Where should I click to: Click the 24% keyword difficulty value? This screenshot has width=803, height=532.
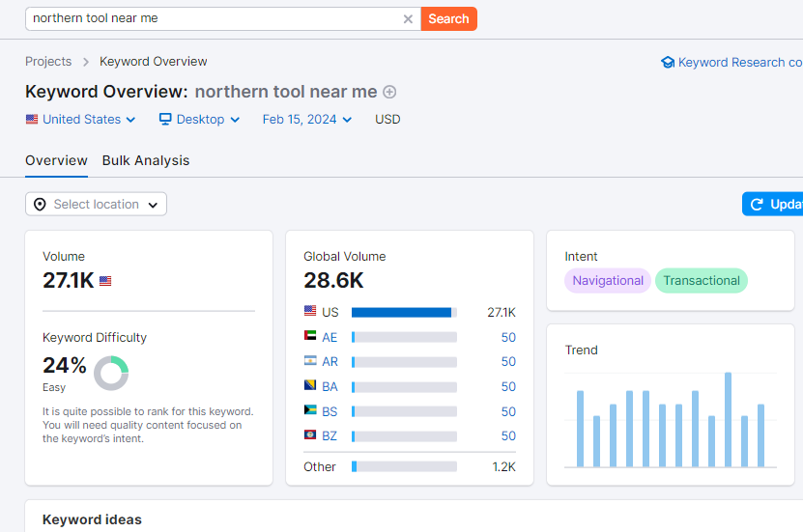pyautogui.click(x=65, y=365)
